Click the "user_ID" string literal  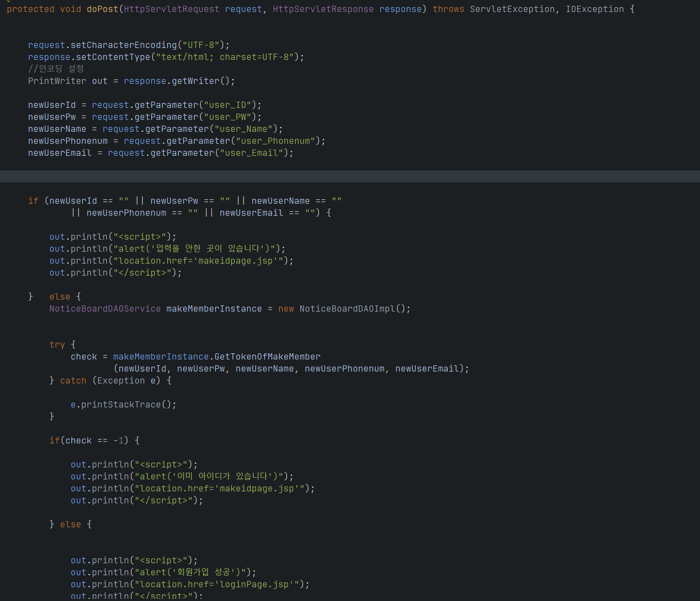point(228,105)
